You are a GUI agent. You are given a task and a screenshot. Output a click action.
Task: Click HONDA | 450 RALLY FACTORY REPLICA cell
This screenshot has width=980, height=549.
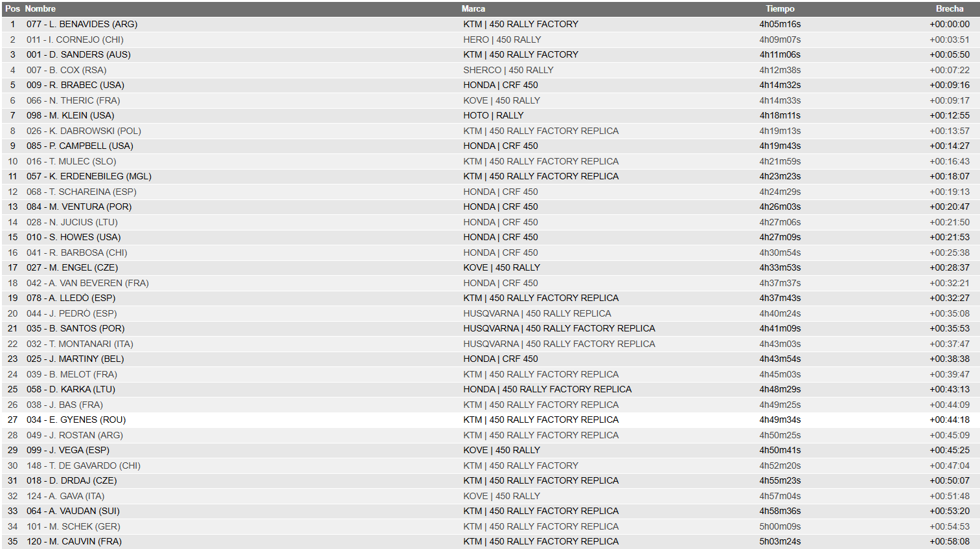547,389
